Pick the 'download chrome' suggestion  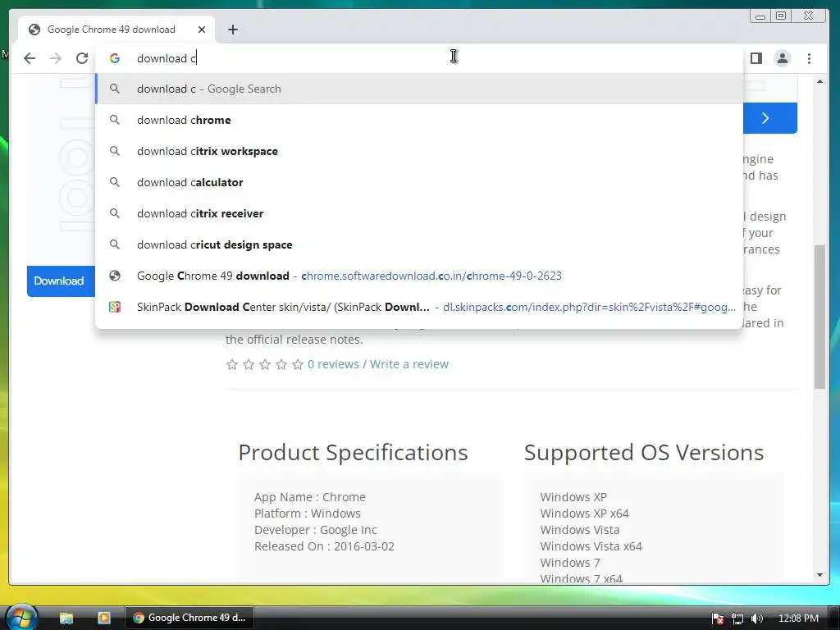coord(419,120)
